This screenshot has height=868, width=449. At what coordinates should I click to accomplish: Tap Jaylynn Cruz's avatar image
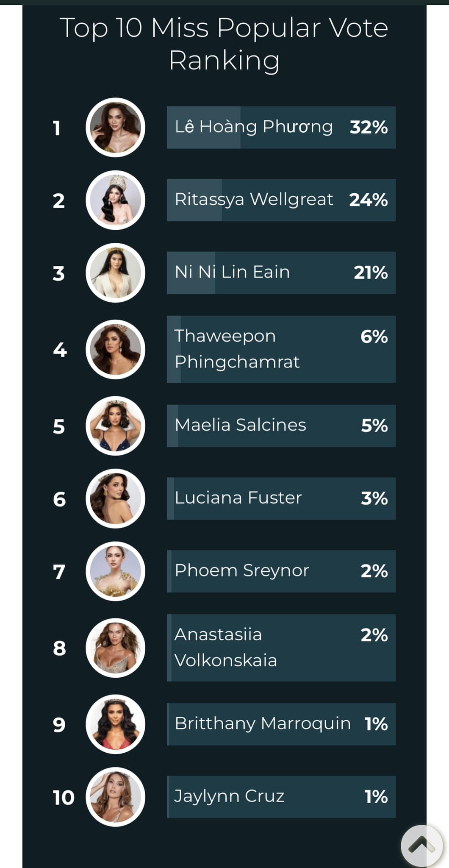115,797
